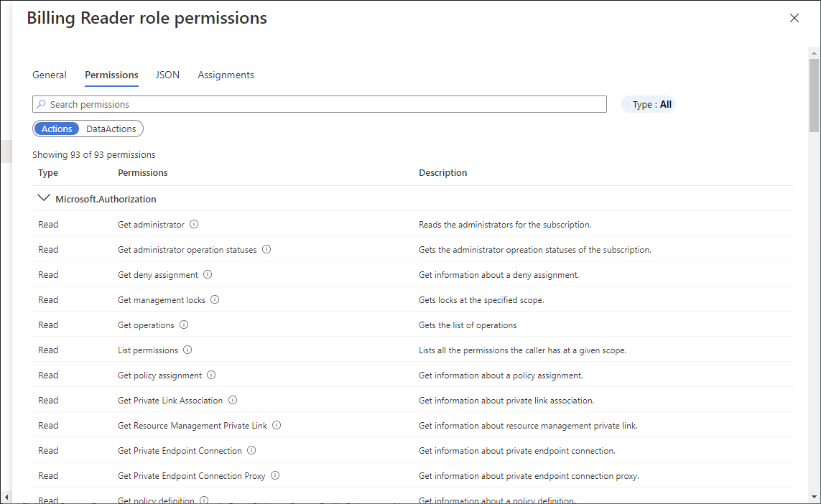Click 'Get information about a policy assignment.' description
Image resolution: width=821 pixels, height=504 pixels.
(501, 375)
